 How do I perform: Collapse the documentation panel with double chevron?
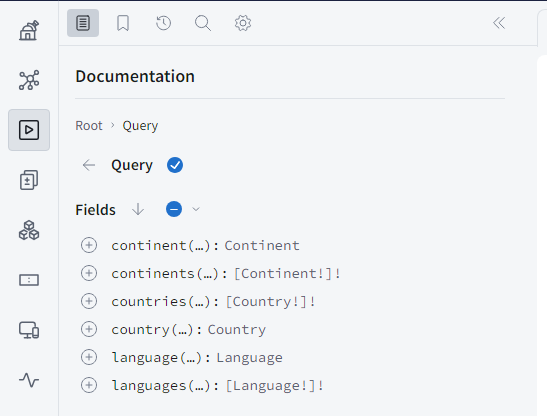click(499, 23)
